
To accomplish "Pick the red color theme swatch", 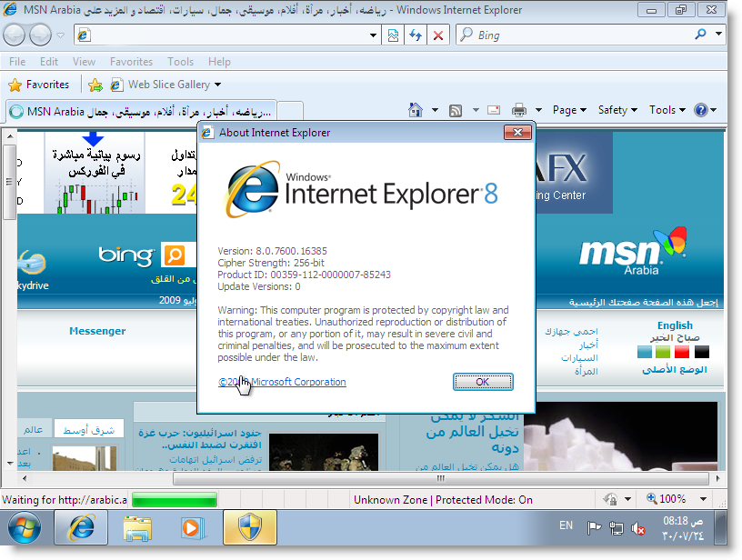I will point(682,352).
